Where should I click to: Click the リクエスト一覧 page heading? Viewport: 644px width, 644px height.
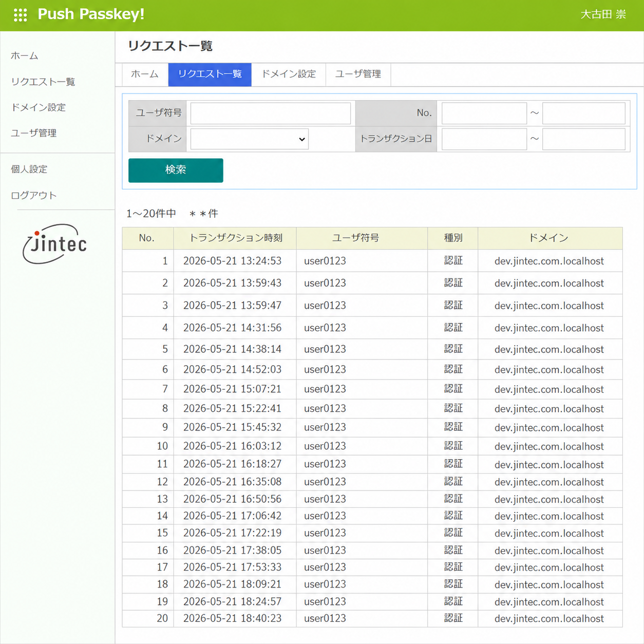point(170,46)
